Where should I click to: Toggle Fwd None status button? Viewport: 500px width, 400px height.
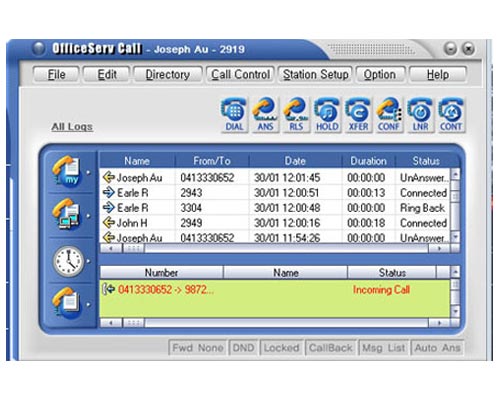[197, 348]
